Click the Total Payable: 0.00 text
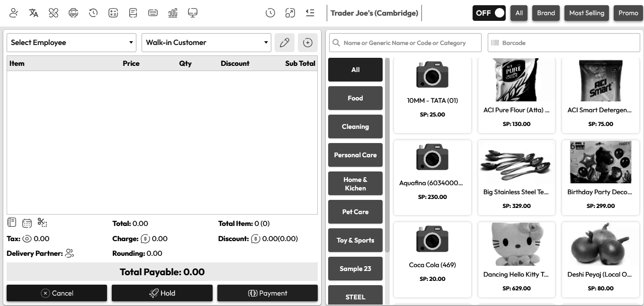 click(162, 272)
